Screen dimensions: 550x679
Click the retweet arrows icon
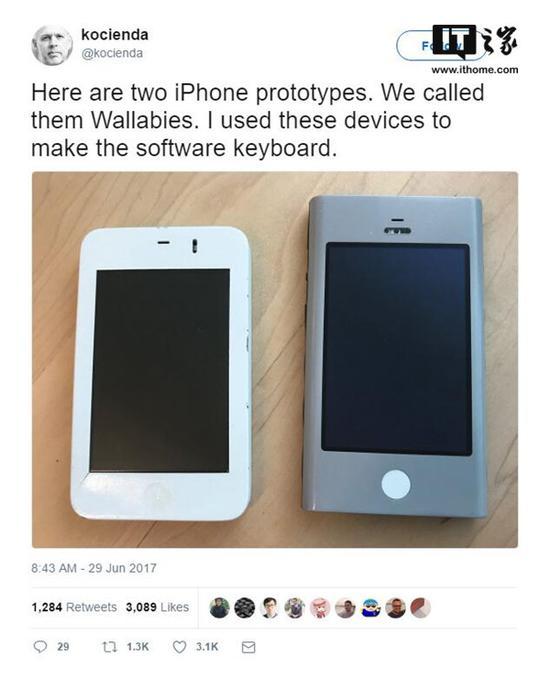109,647
